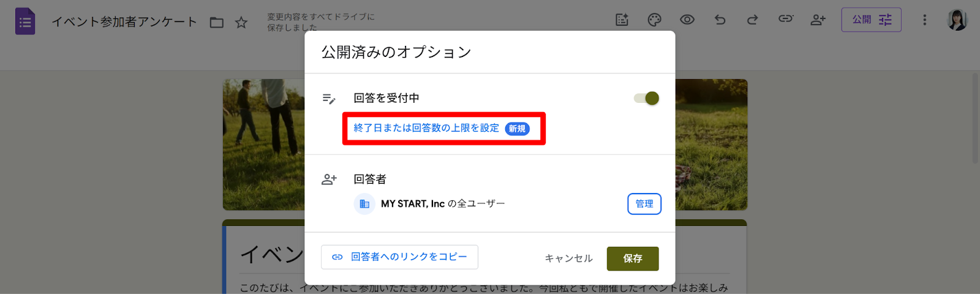Click the Google Forms home icon
Viewport: 980px width, 294px height.
pos(25,21)
